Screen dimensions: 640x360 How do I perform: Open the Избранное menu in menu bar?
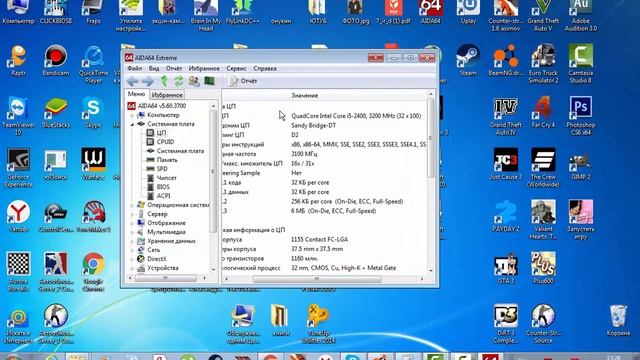click(x=204, y=68)
